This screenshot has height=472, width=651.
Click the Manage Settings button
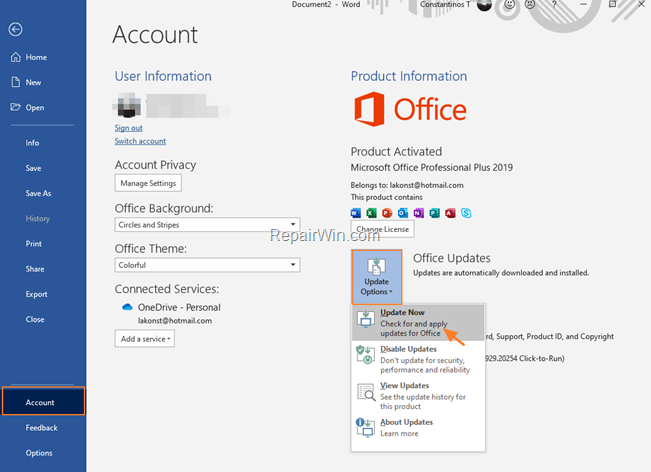point(148,183)
